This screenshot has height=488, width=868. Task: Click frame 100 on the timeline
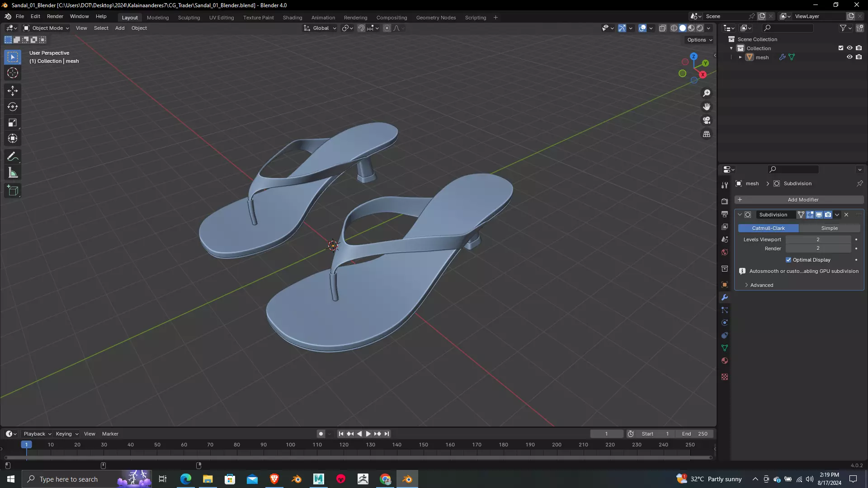[x=290, y=445]
